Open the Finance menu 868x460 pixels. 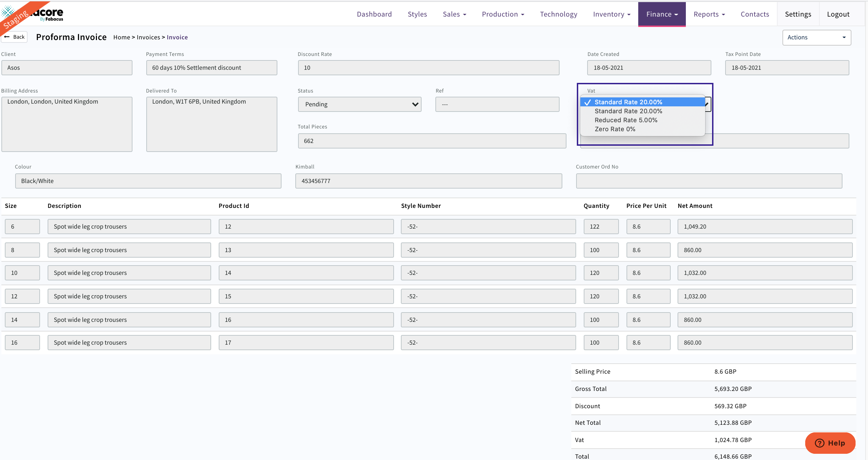pyautogui.click(x=662, y=14)
